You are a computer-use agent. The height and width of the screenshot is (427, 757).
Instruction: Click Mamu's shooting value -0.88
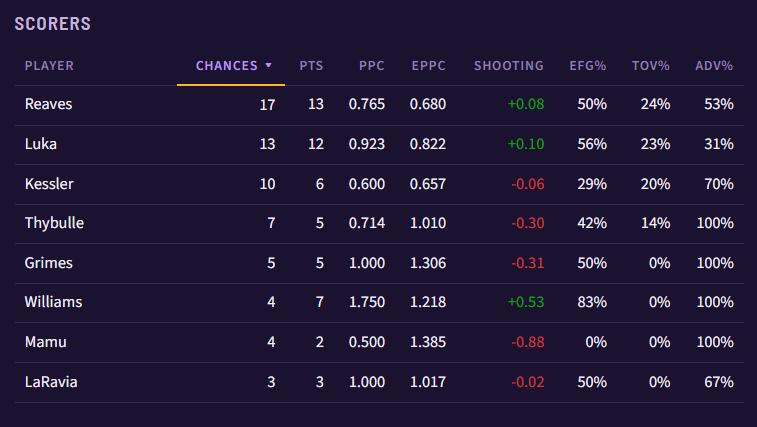[528, 342]
